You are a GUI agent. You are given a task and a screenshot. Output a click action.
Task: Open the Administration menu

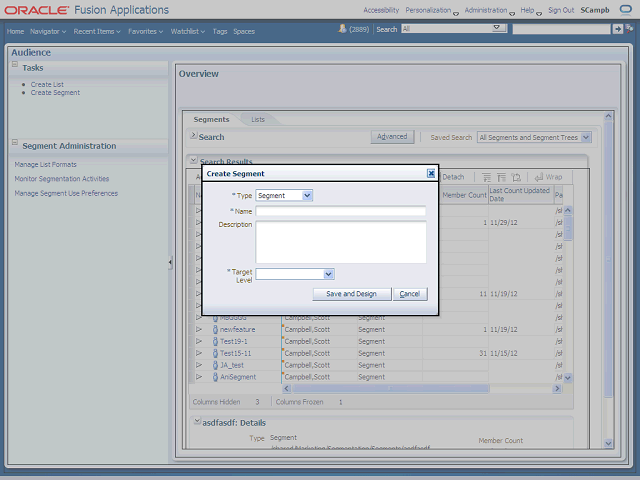coord(489,10)
